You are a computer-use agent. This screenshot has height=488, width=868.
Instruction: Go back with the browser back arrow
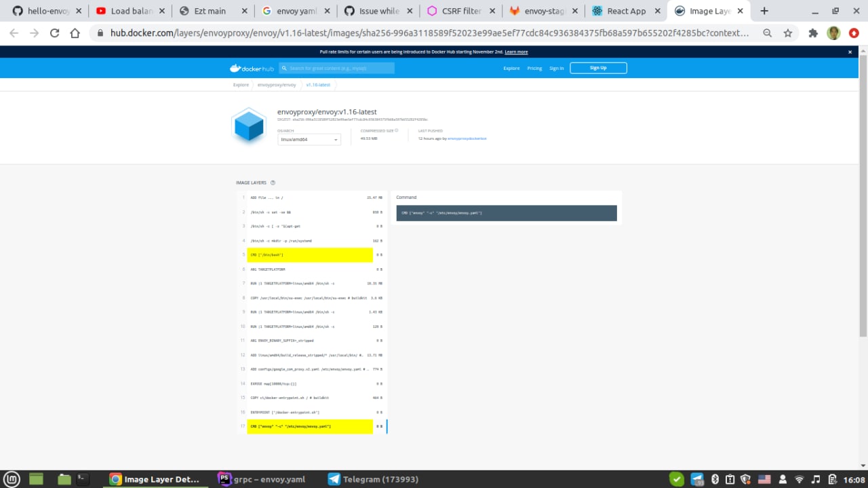tap(15, 33)
